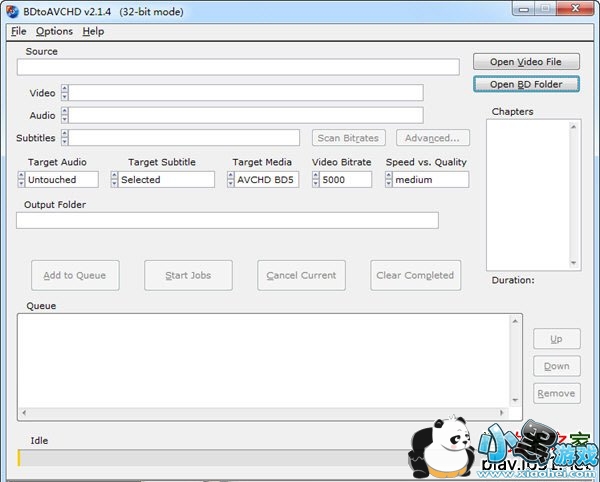Step Target Subtitle spinner up arrow

tap(114, 175)
